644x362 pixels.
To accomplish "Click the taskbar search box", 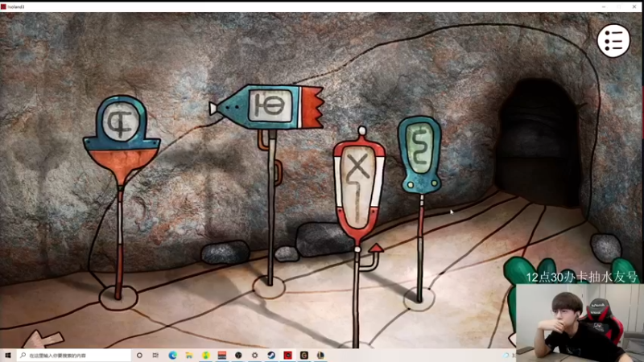I will pyautogui.click(x=74, y=355).
